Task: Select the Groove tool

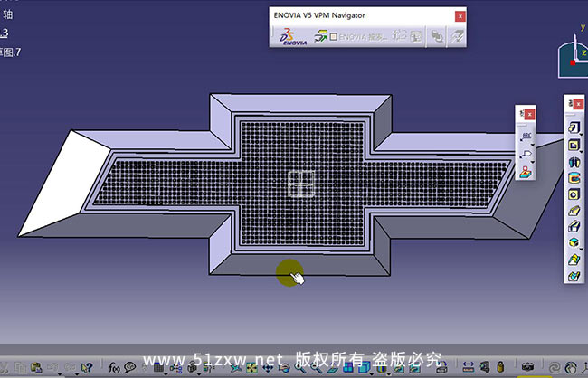Action: tap(574, 178)
